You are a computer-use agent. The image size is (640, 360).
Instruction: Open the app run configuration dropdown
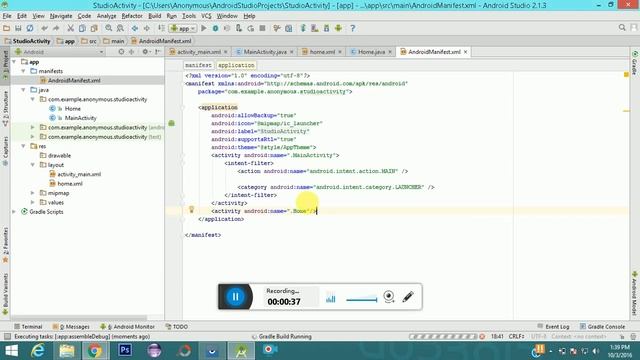[184, 28]
